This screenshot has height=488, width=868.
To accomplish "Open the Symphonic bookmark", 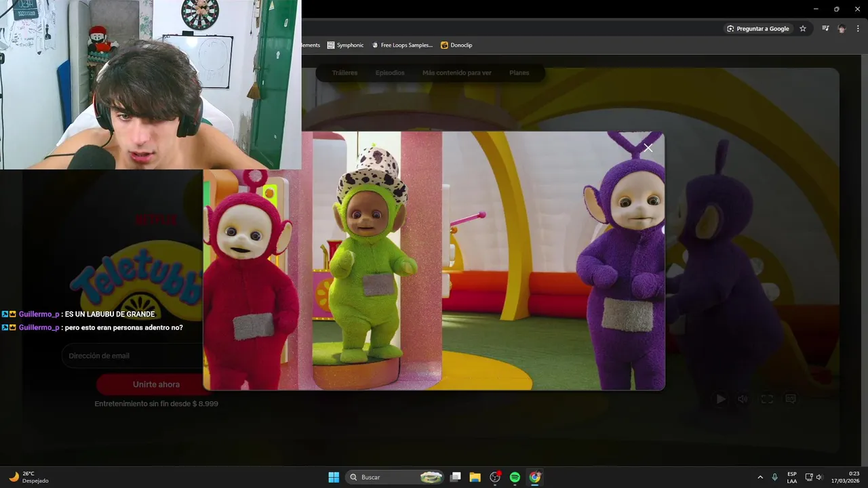I will pyautogui.click(x=345, y=45).
